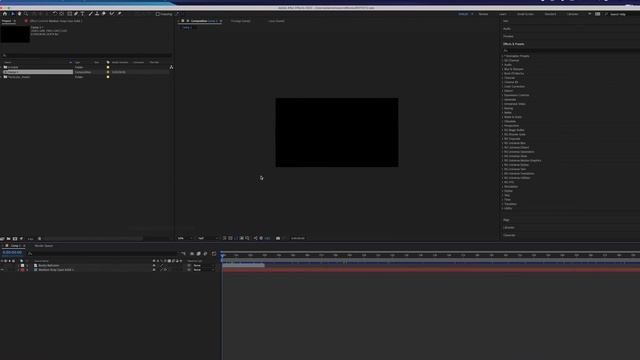Select the Pen tool
640x360 pixels.
coord(76,14)
